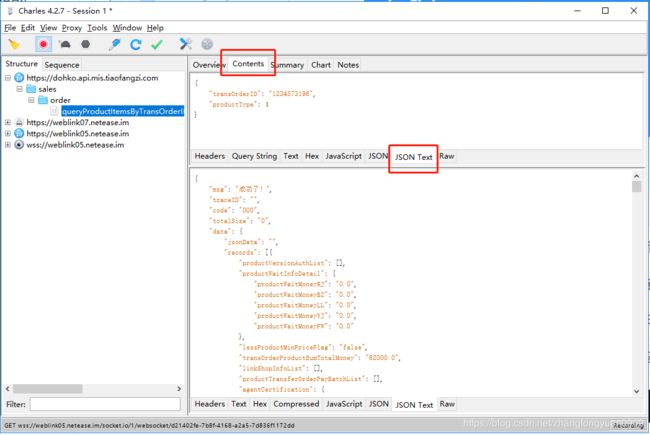Select the Compose pen icon
Screen dimensions: 650x435
tap(115, 44)
